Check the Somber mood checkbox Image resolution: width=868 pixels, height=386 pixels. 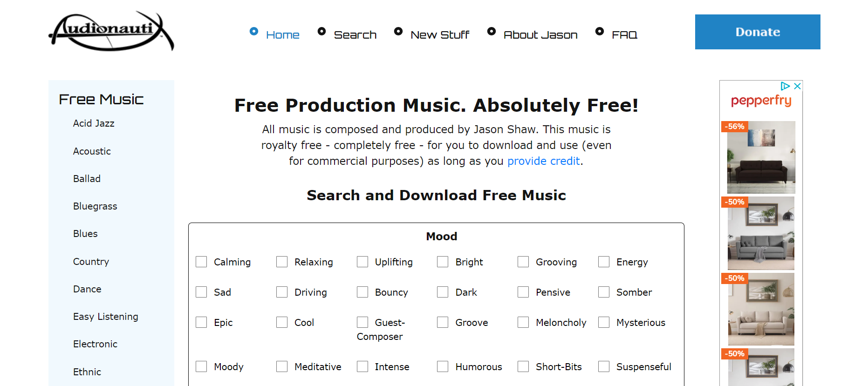[604, 292]
